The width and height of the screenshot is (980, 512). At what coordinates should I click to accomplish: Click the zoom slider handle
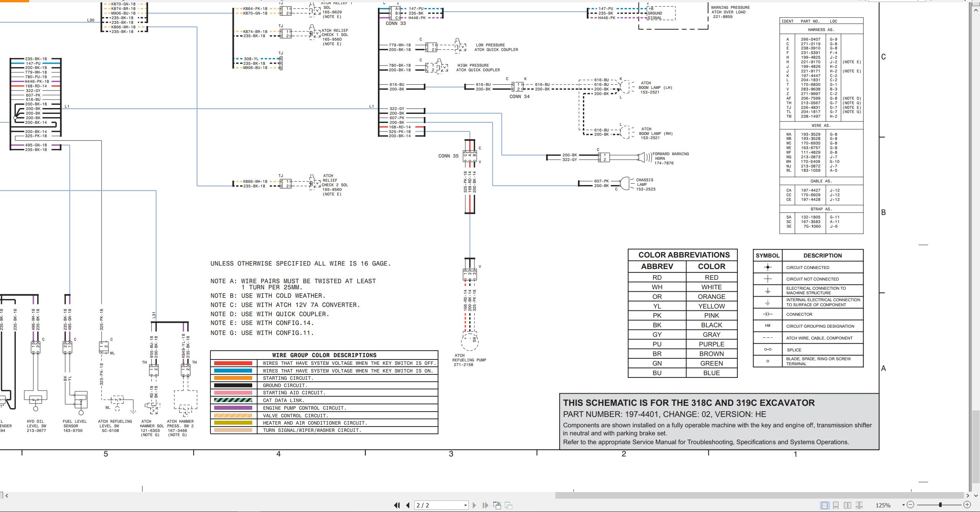coord(940,505)
